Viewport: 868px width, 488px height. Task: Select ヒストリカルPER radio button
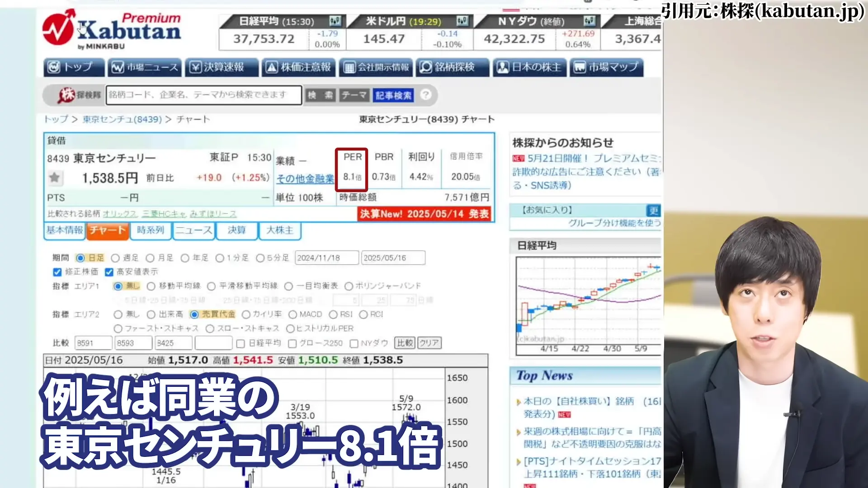[x=290, y=328]
